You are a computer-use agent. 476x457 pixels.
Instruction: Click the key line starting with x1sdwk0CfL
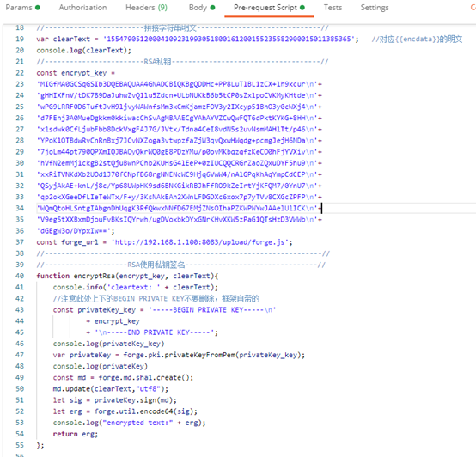click(x=179, y=130)
